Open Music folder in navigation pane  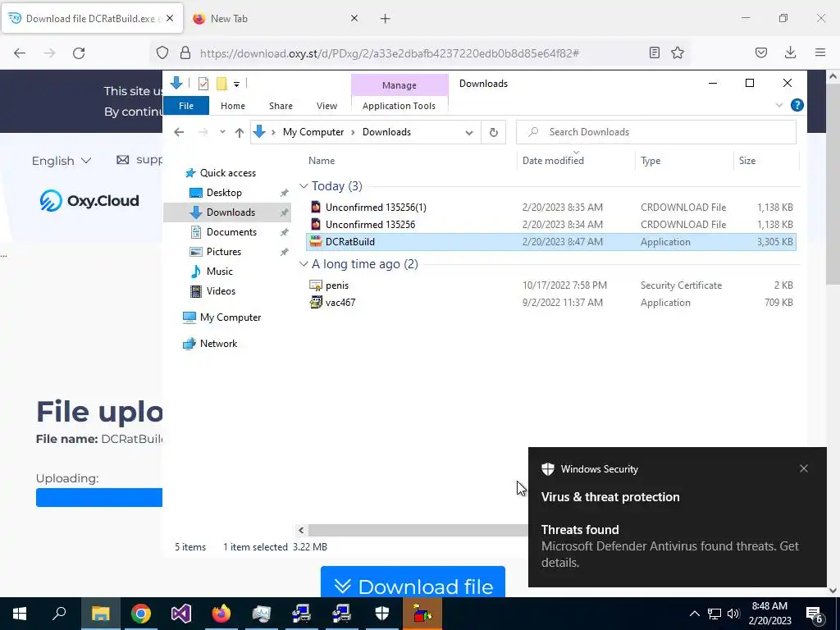[x=219, y=272]
